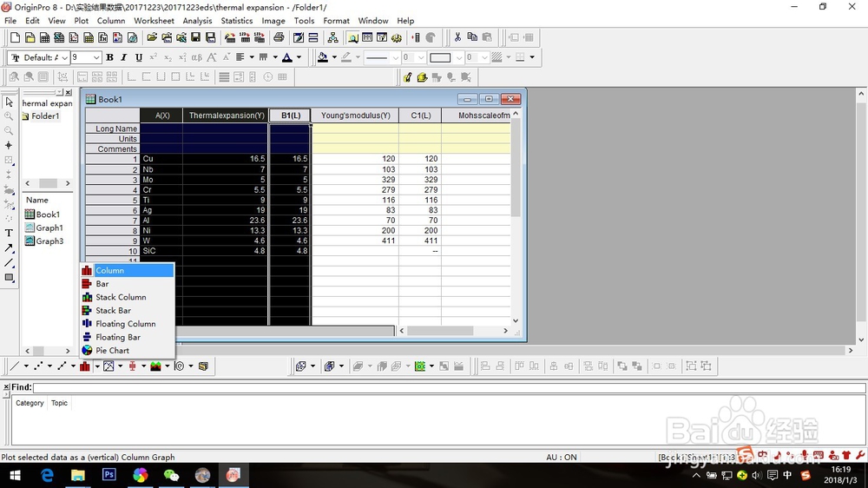Choose Stack Column from the popup menu
The image size is (868, 488).
pos(127,297)
